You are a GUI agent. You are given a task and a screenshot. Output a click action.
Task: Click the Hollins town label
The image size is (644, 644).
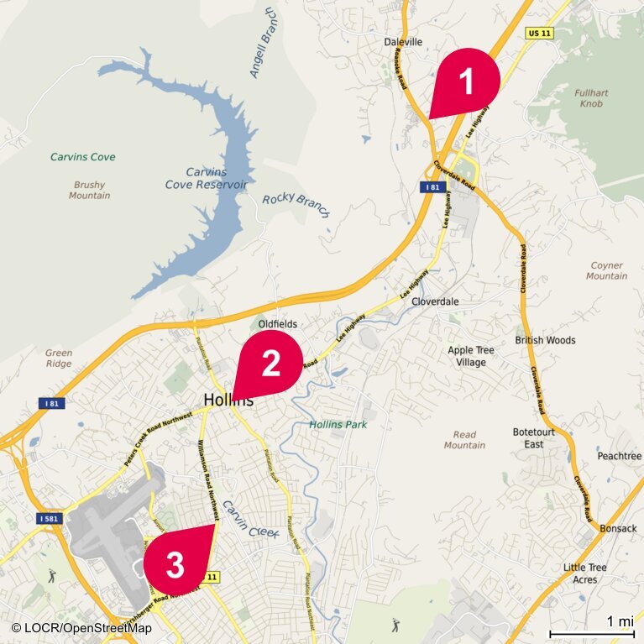tap(228, 400)
